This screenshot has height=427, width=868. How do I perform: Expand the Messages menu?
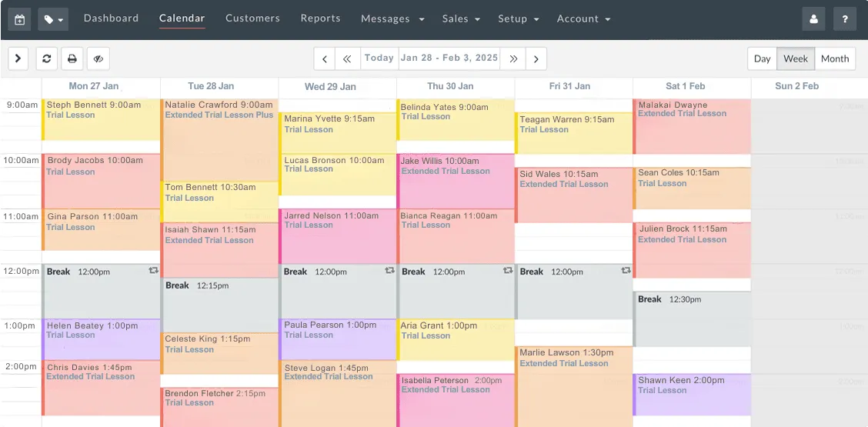pyautogui.click(x=392, y=18)
